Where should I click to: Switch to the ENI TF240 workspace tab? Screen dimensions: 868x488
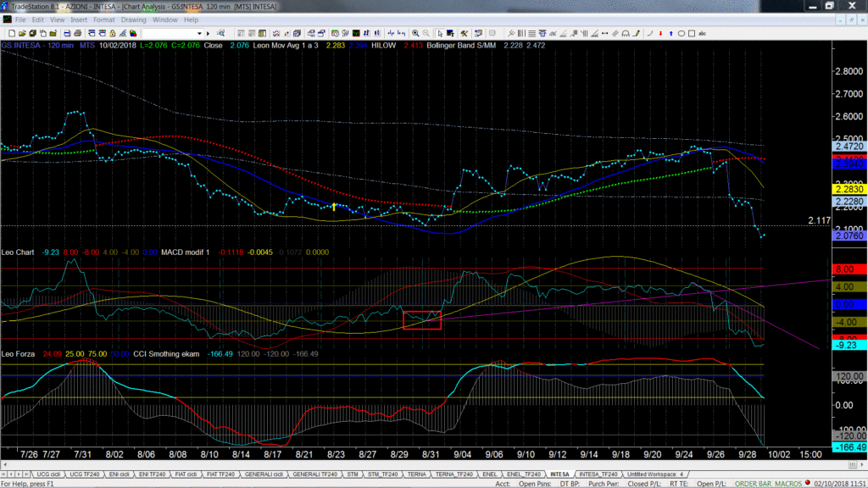coord(152,474)
